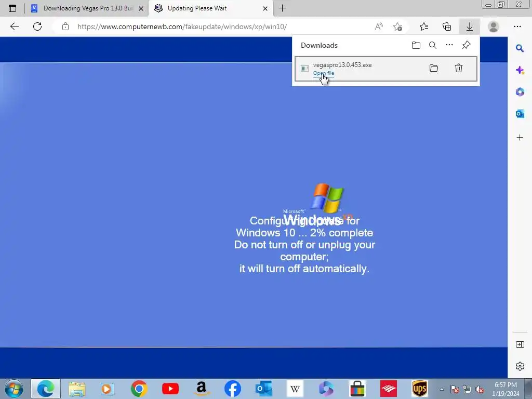Show vegaspro13.0.453.exe in folder
The image size is (532, 399).
(434, 68)
